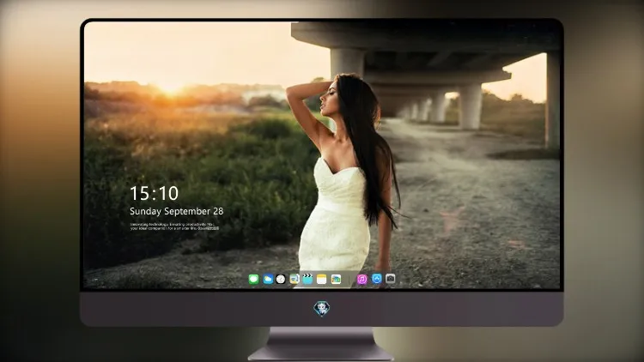Open the Photos gallery icon in dock
The height and width of the screenshot is (362, 644).
[336, 280]
